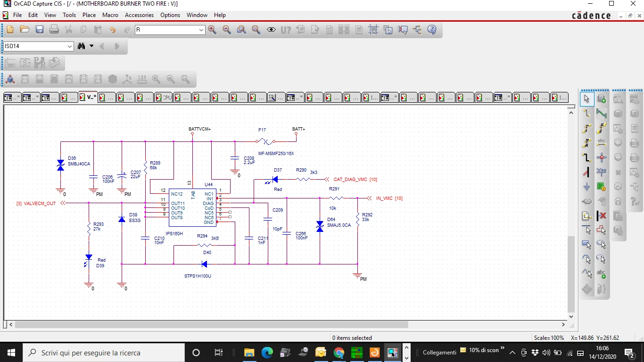Click the New document icon
This screenshot has width=644, height=362.
[x=10, y=30]
